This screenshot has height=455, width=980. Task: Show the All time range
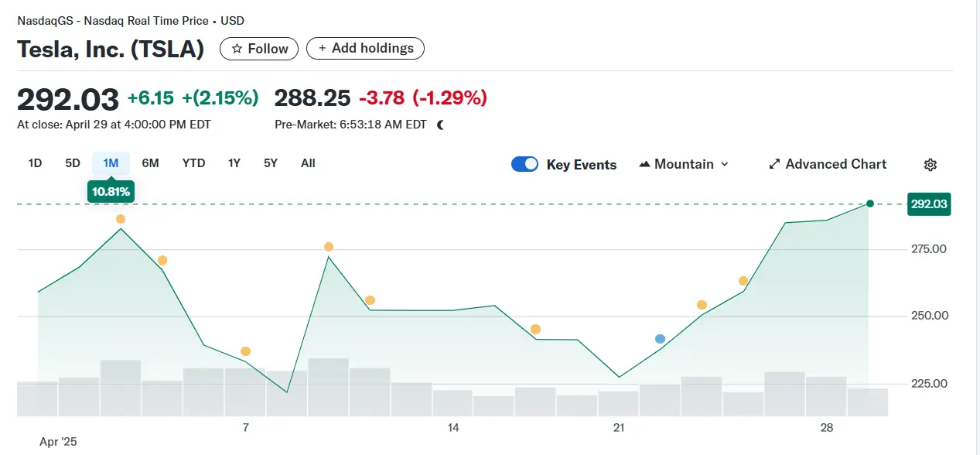tap(308, 163)
